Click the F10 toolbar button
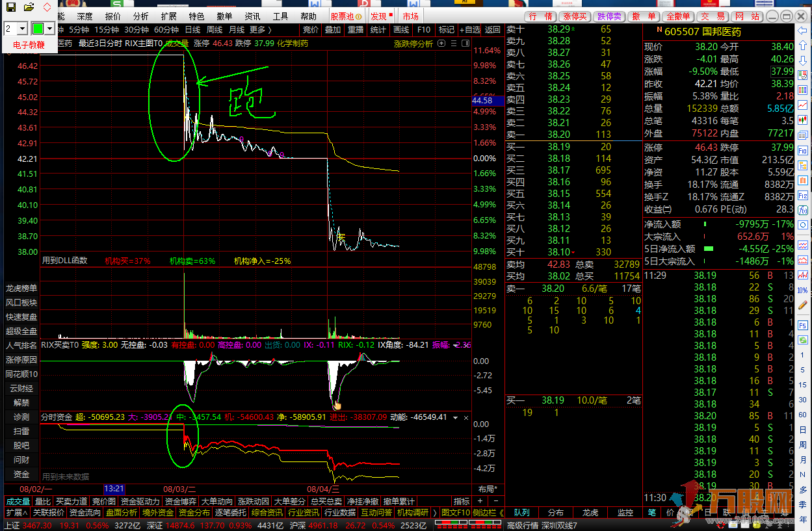Screen dimensions: 812x531 click(x=424, y=30)
